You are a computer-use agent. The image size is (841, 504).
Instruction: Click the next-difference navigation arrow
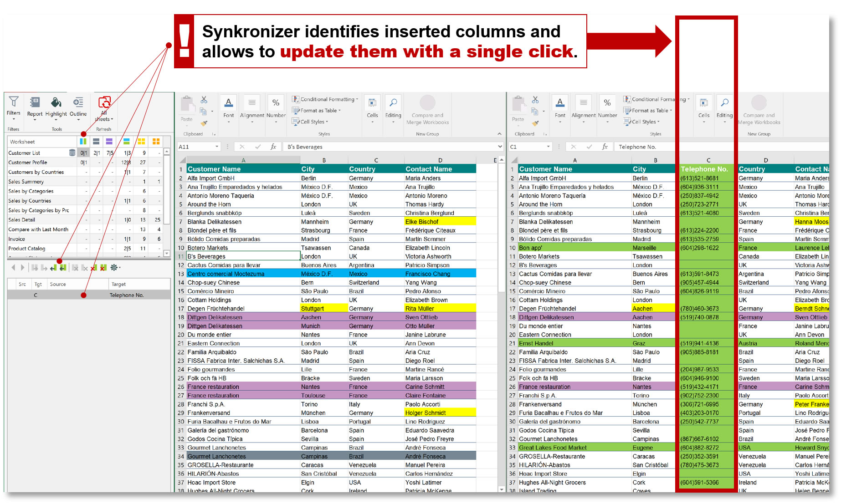coord(22,267)
